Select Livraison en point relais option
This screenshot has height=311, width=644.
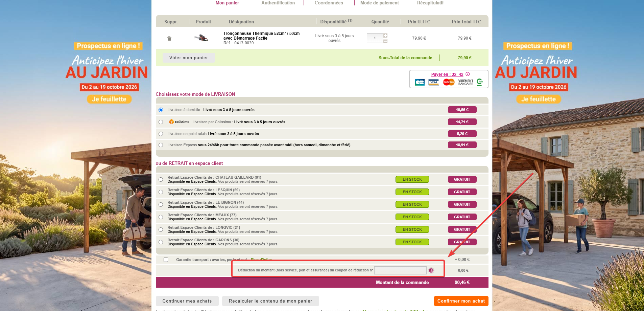click(x=161, y=134)
